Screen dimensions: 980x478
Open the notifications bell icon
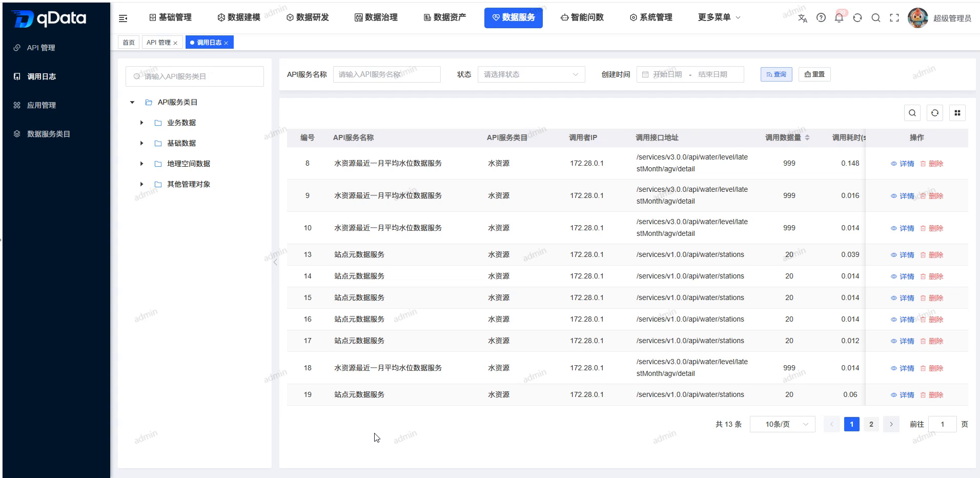click(x=839, y=18)
